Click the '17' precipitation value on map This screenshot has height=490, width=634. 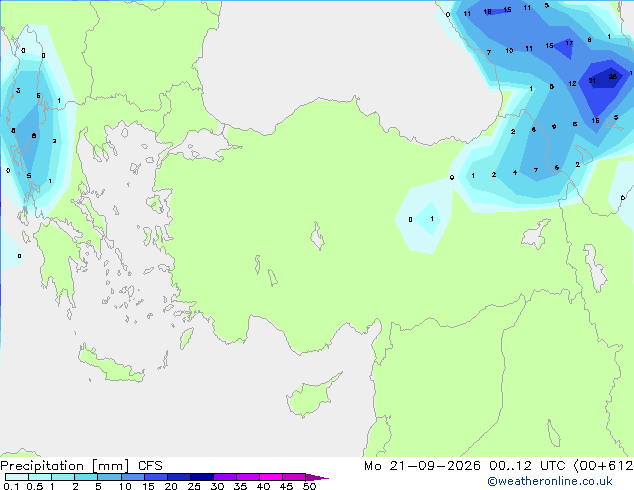click(x=569, y=43)
